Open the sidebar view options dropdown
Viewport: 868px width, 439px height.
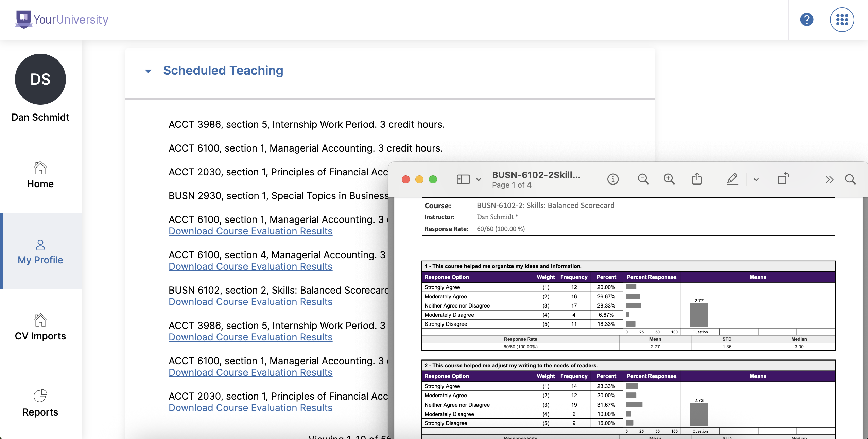pos(479,179)
